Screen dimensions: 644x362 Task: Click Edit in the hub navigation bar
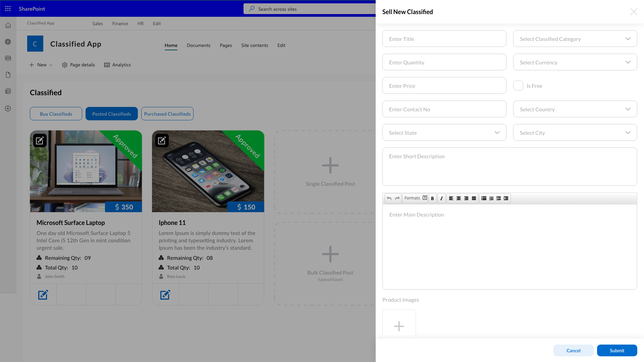click(x=157, y=23)
